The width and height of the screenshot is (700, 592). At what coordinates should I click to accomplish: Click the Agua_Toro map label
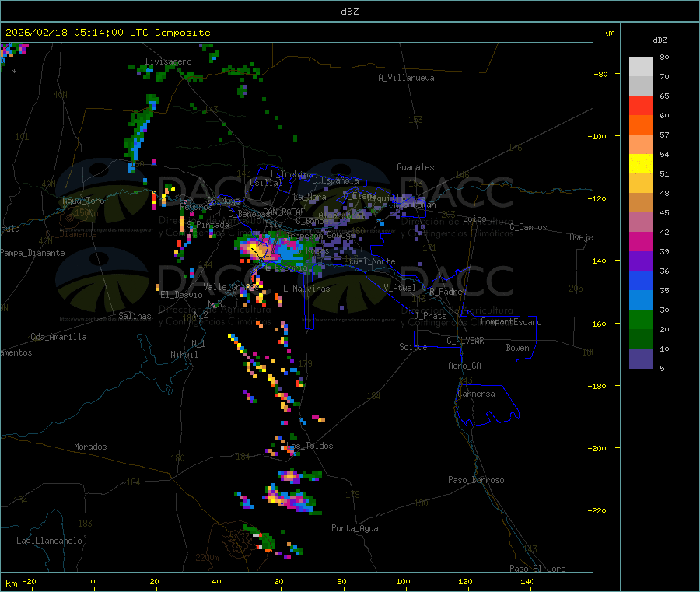(x=83, y=201)
